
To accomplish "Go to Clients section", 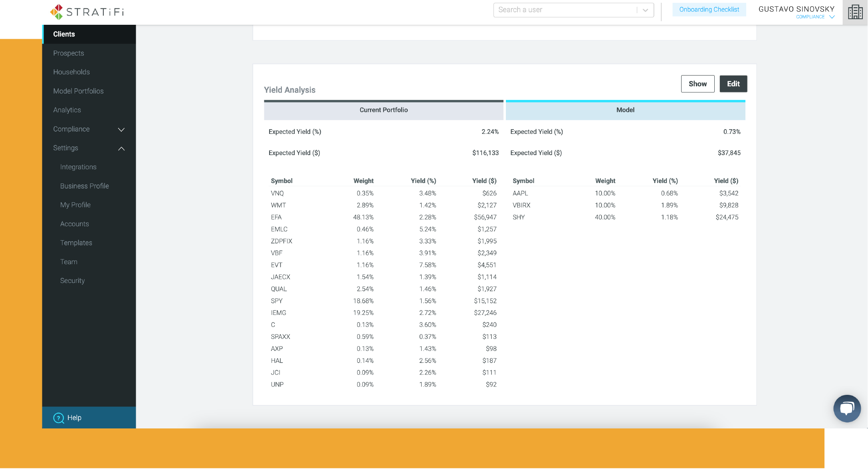I will 89,34.
